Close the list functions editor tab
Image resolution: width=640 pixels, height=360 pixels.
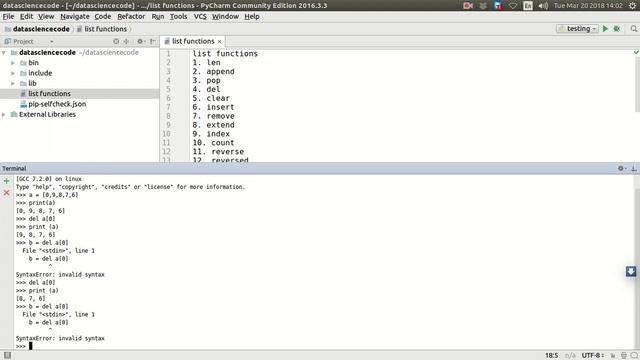[x=219, y=42]
